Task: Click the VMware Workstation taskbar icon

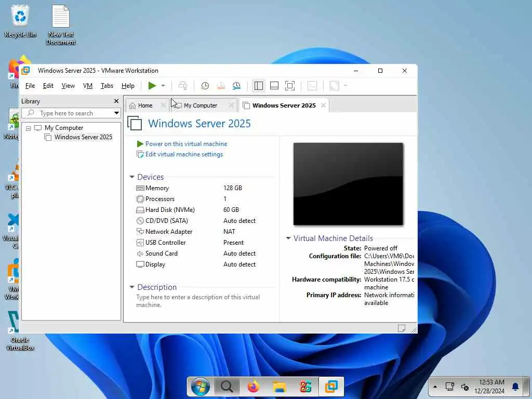Action: (x=331, y=387)
